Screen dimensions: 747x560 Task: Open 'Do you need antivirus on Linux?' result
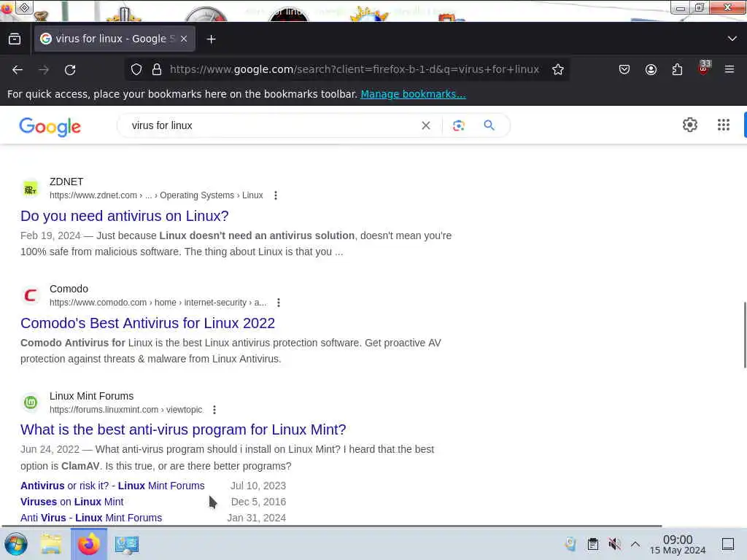point(124,216)
